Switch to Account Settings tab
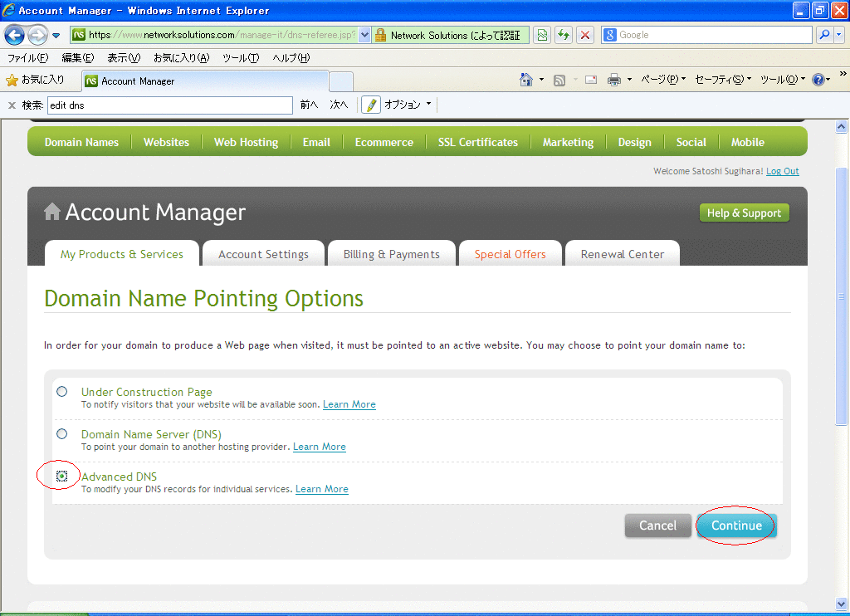 click(263, 254)
